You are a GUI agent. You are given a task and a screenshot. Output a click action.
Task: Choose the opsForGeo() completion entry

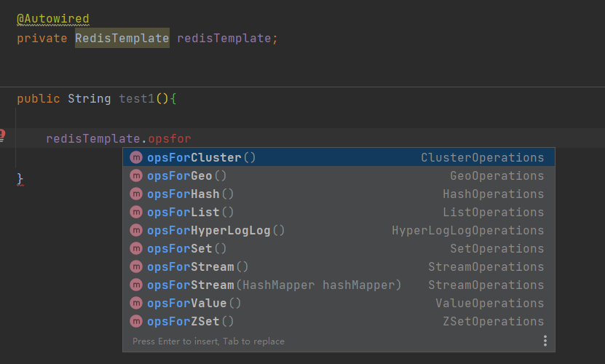click(x=339, y=175)
